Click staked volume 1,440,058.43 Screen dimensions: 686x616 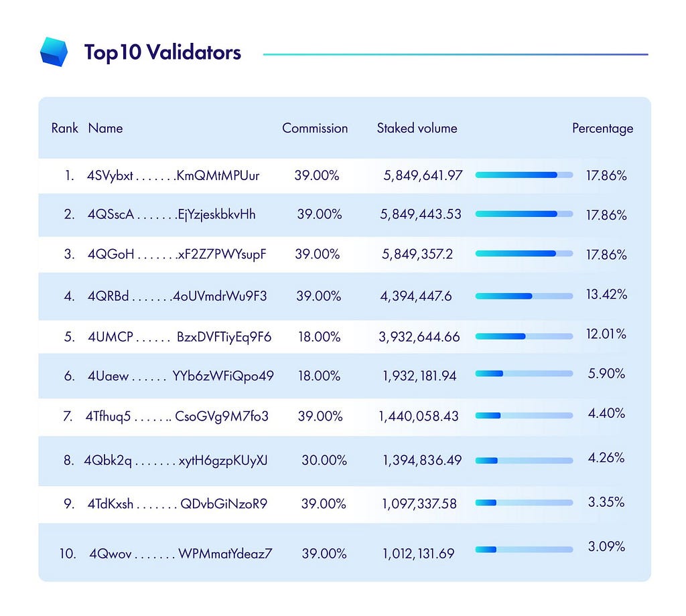click(419, 416)
